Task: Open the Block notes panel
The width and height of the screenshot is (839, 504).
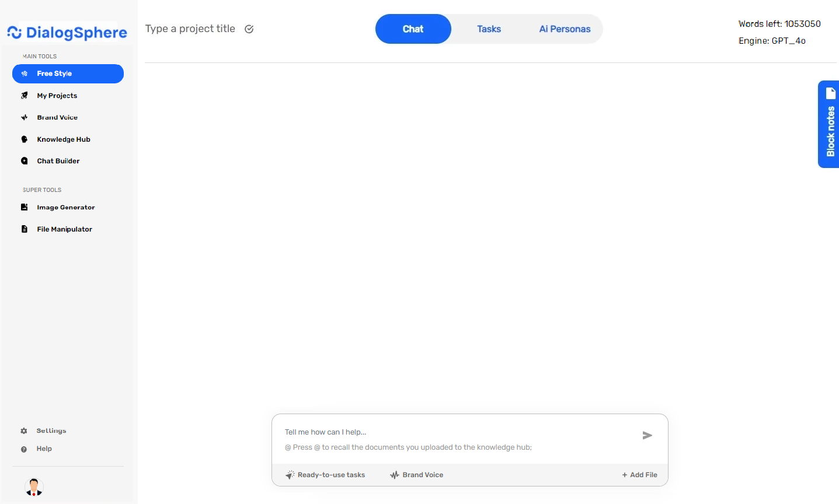Action: pyautogui.click(x=830, y=124)
